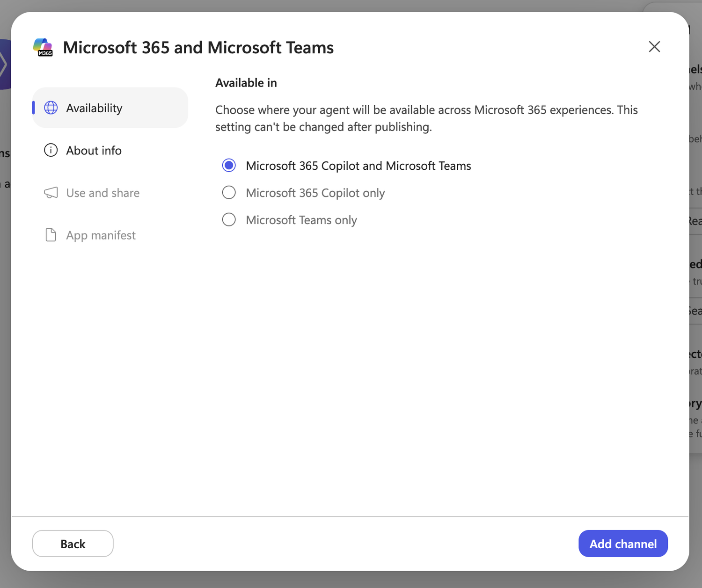
Task: Select Microsoft 365 Copilot and Microsoft Teams radio
Action: tap(229, 166)
